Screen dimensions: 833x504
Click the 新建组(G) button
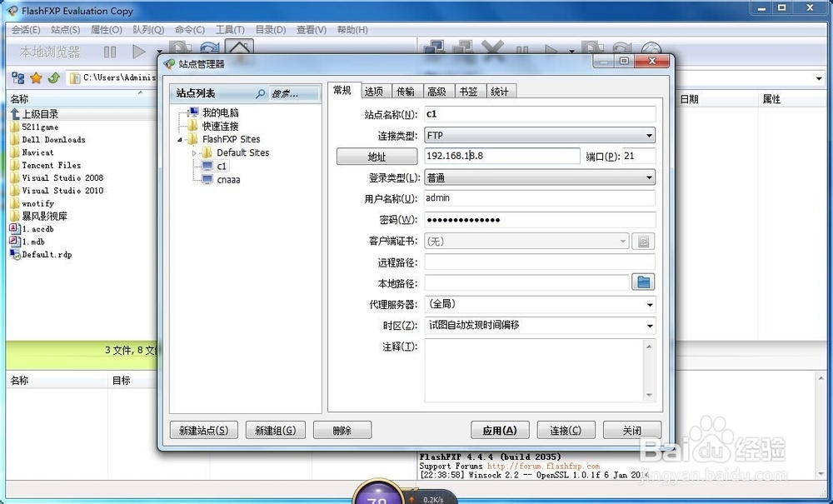275,430
